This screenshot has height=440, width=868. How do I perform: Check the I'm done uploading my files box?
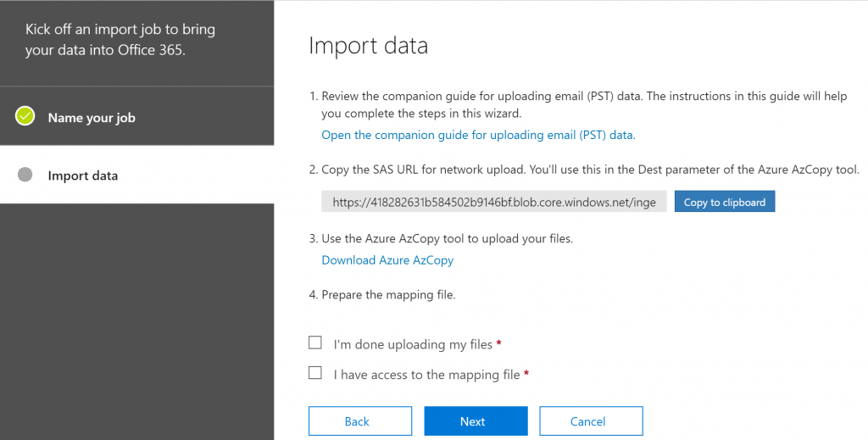[315, 343]
